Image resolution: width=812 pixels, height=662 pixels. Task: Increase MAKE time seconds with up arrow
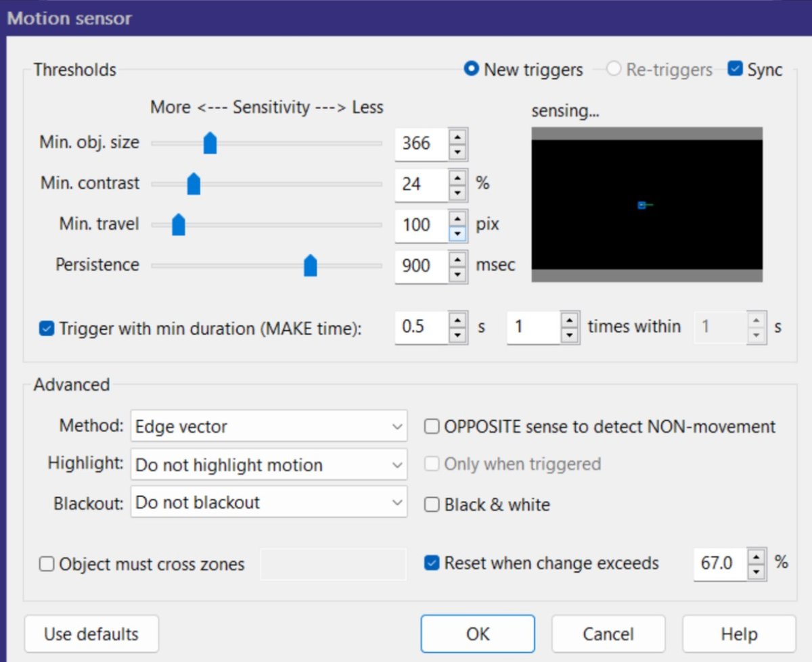[458, 319]
